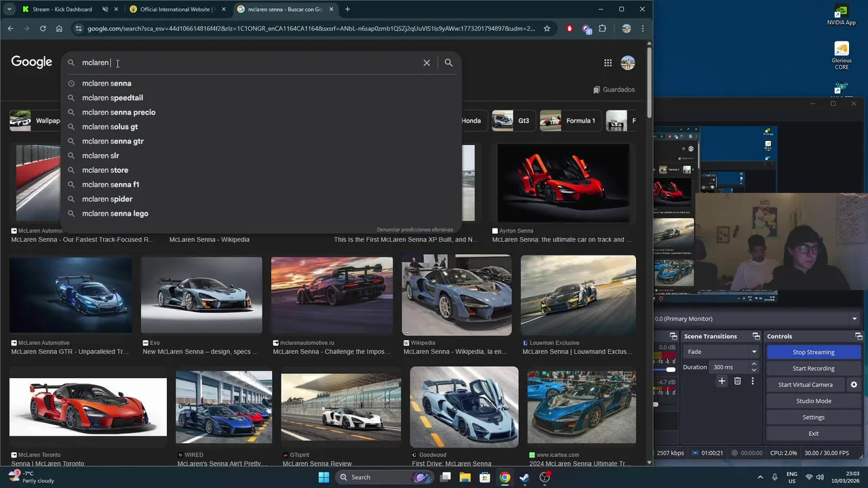
Task: Click Denunciar predicciones ofensivas link
Action: click(415, 230)
